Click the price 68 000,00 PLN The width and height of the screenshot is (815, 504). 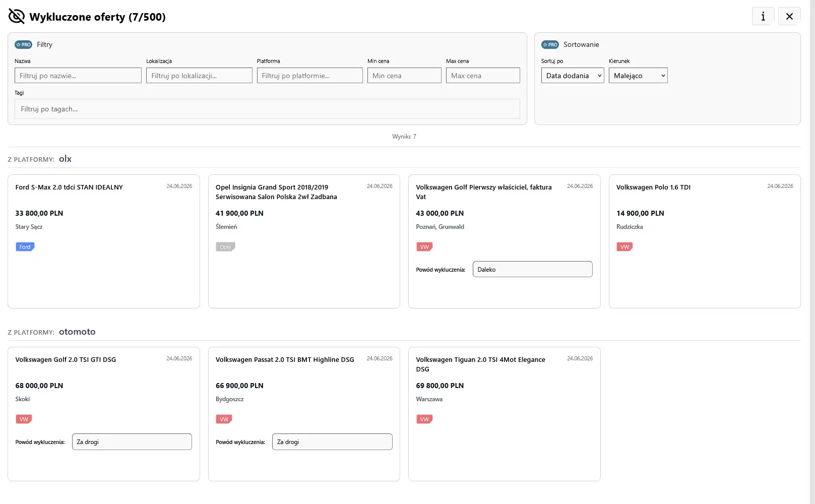click(39, 386)
